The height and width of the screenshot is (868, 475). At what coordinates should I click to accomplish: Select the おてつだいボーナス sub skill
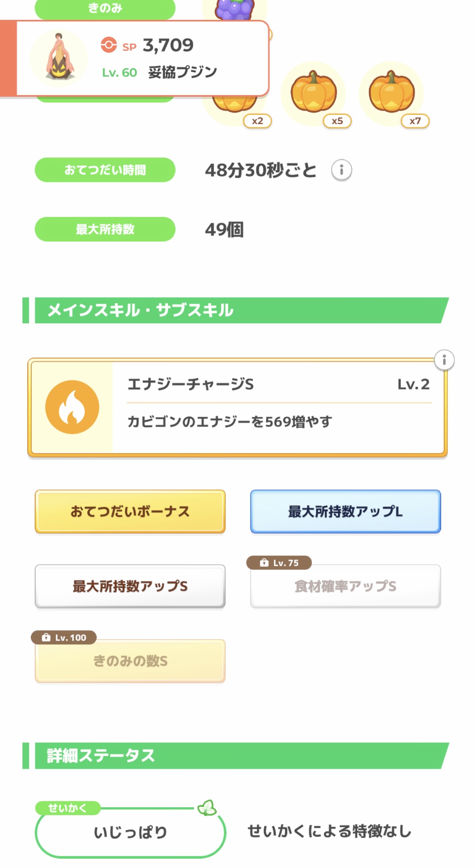tap(130, 512)
